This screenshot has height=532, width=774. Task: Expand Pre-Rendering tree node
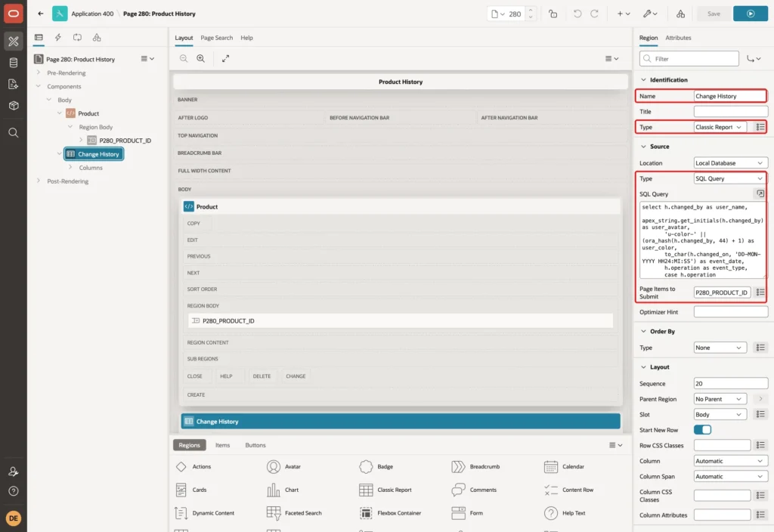click(x=39, y=73)
